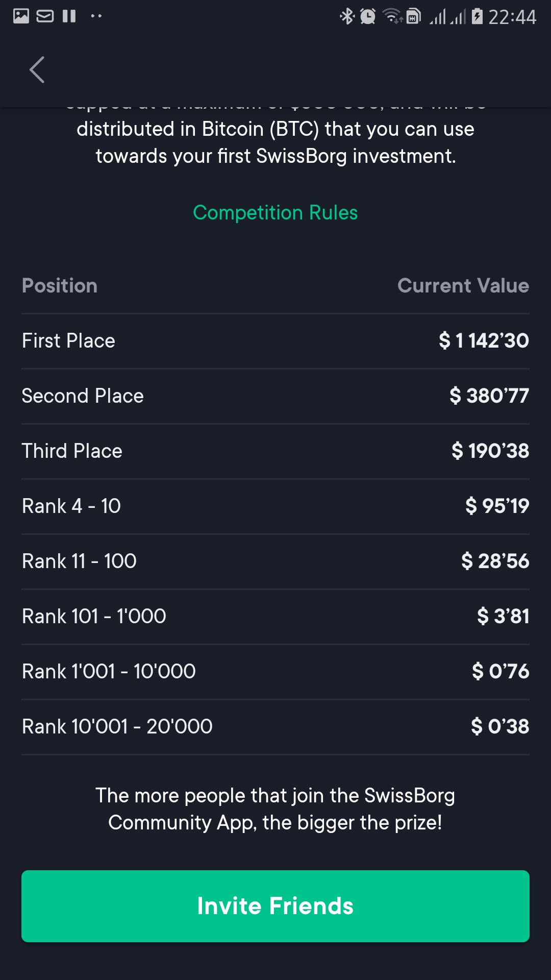551x980 pixels.
Task: Tap the Wi-Fi signal icon
Action: [392, 16]
